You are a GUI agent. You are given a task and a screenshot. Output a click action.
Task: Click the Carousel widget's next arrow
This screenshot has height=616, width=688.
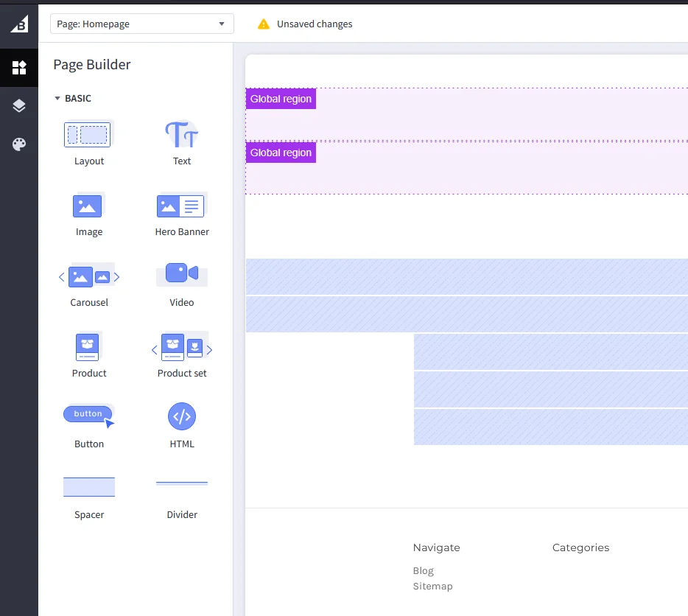coord(116,276)
